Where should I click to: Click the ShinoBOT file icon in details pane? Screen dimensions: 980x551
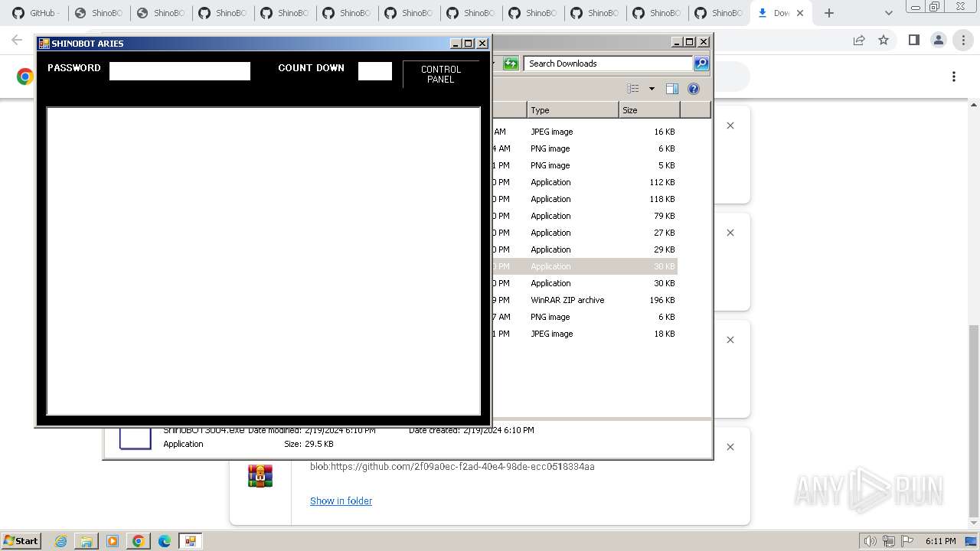point(135,438)
